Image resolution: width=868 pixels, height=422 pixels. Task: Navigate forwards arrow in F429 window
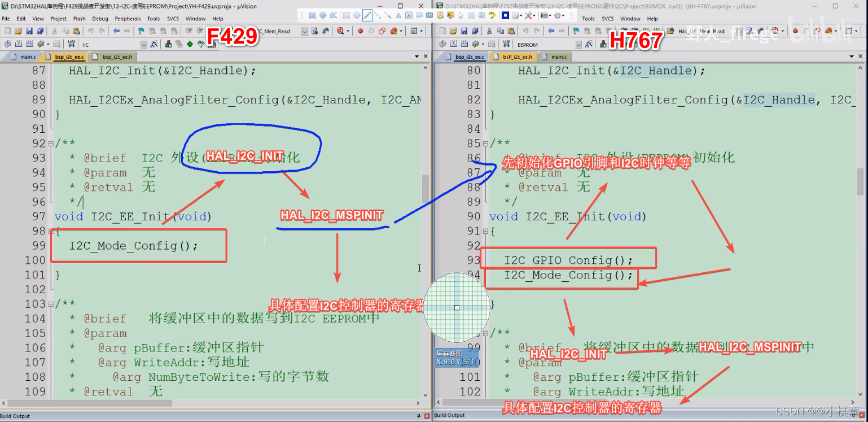[127, 31]
